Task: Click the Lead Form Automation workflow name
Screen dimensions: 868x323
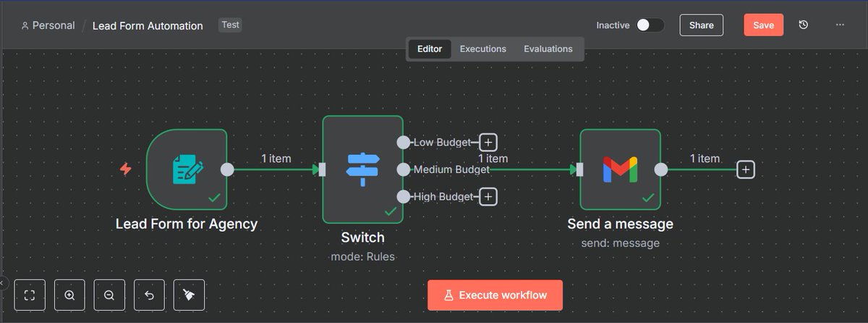Action: tap(148, 25)
